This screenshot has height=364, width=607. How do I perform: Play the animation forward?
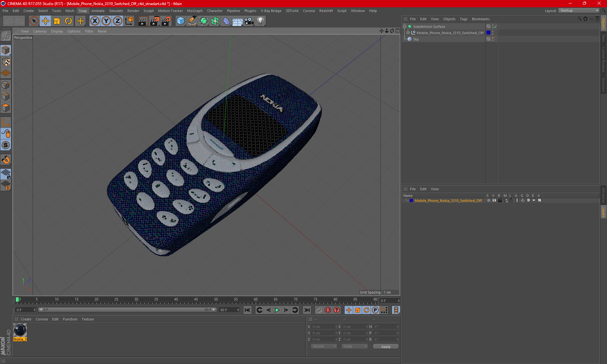pos(277,310)
